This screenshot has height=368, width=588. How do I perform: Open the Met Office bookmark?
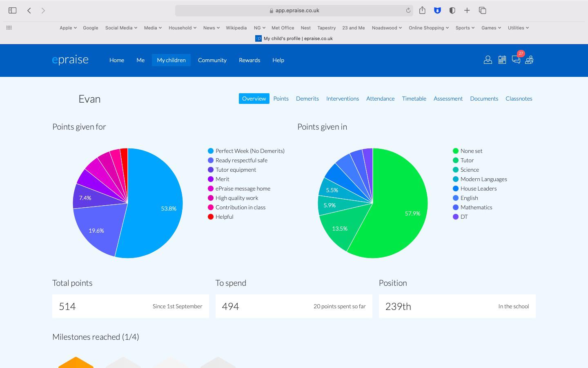(283, 28)
